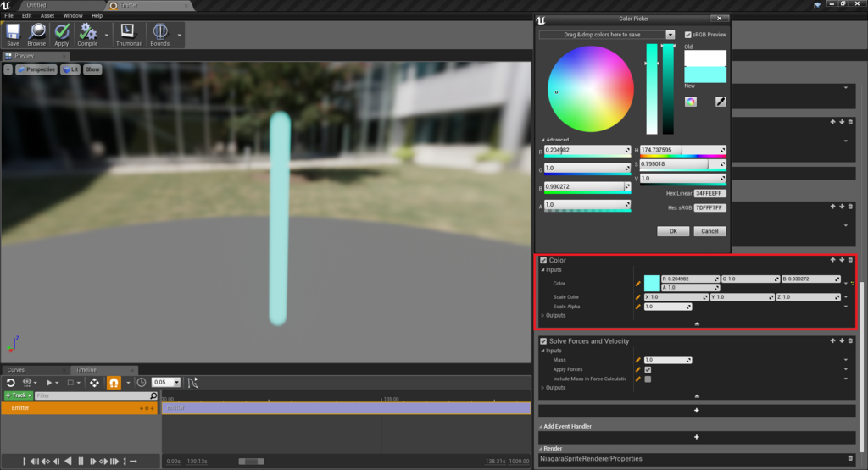
Task: Open the snap value 0.05 dropdown
Action: pos(176,383)
